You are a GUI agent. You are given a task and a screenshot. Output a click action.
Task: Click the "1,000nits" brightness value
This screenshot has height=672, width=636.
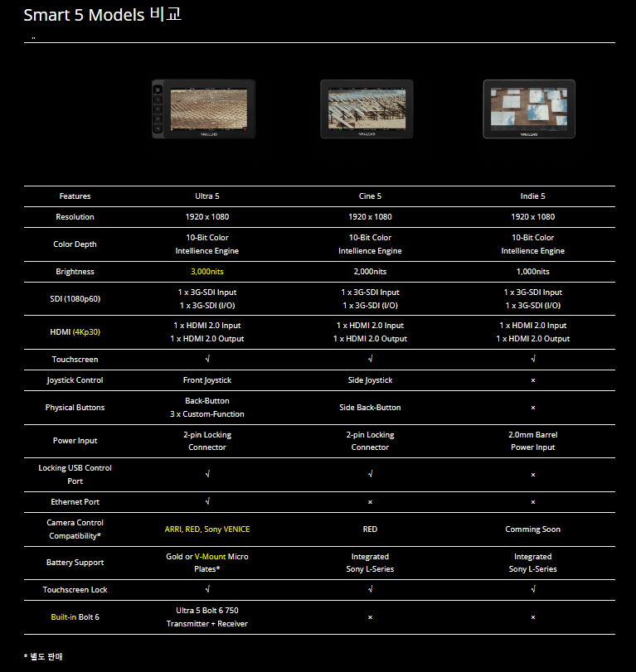tap(532, 272)
